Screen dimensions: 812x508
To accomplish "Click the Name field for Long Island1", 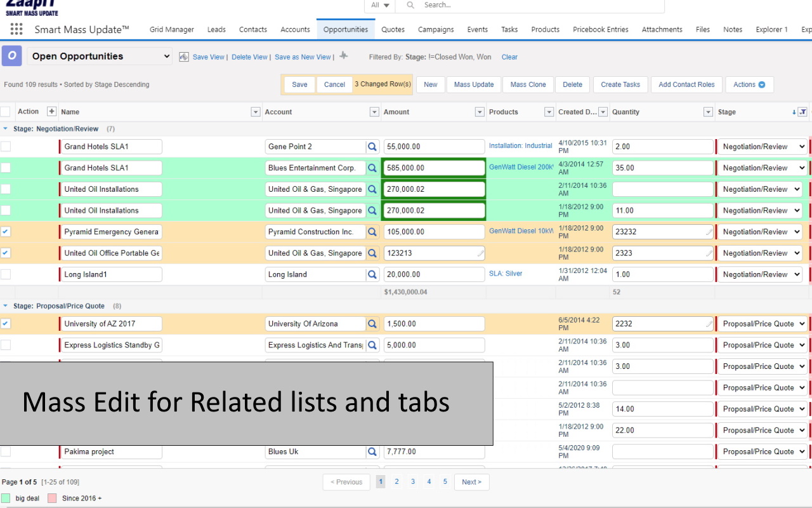I will (x=111, y=275).
